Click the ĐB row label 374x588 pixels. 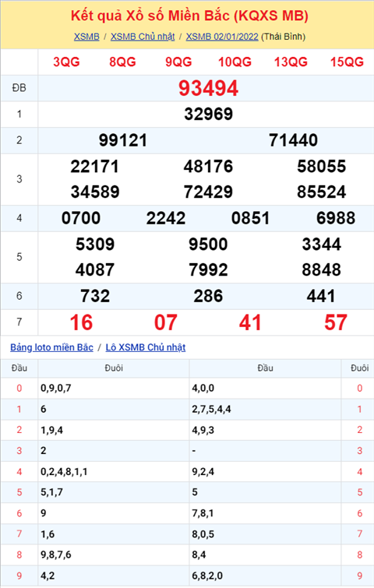click(19, 88)
